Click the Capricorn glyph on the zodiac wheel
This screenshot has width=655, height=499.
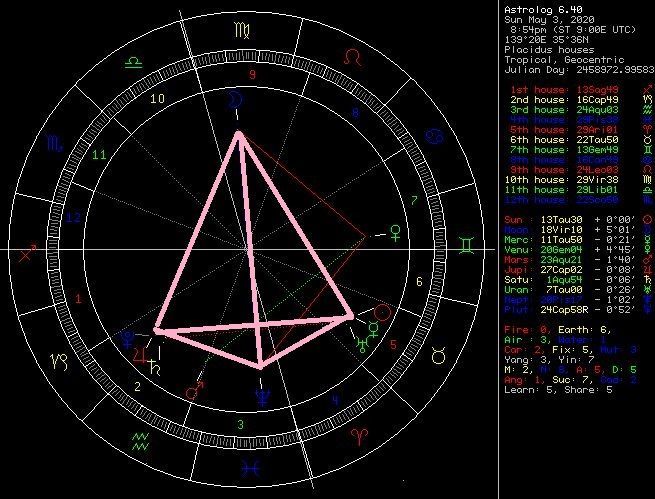pos(59,362)
